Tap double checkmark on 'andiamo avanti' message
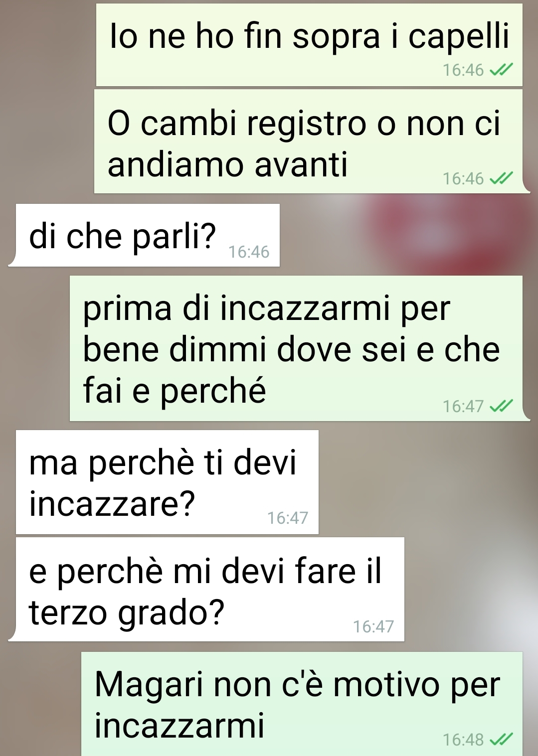Image resolution: width=538 pixels, height=756 pixels. [x=501, y=178]
